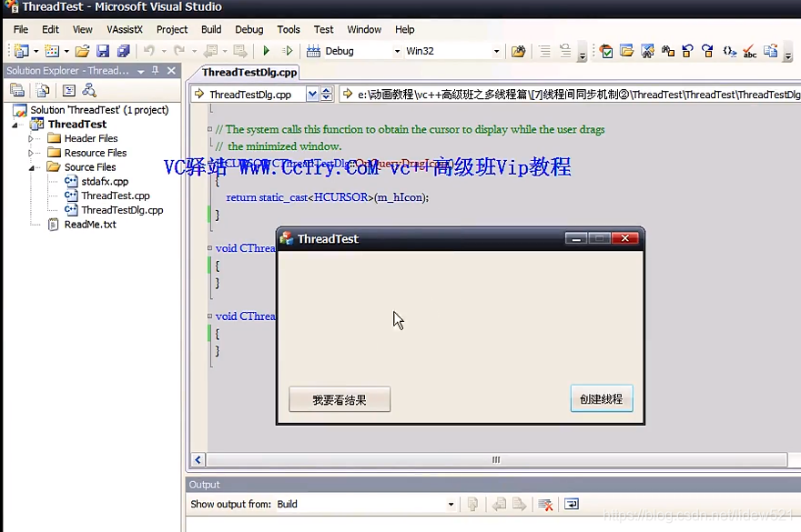
Task: Pin the Solution Explorer panel with pushpin
Action: [x=156, y=70]
